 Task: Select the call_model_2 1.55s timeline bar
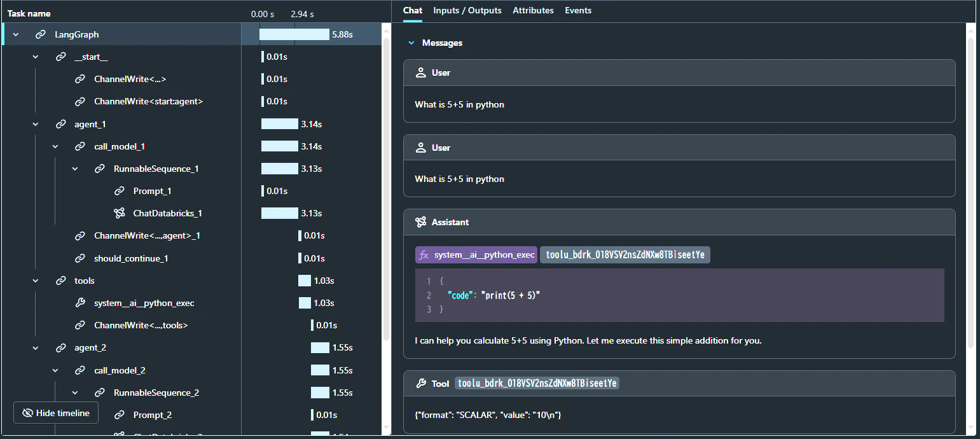[320, 370]
